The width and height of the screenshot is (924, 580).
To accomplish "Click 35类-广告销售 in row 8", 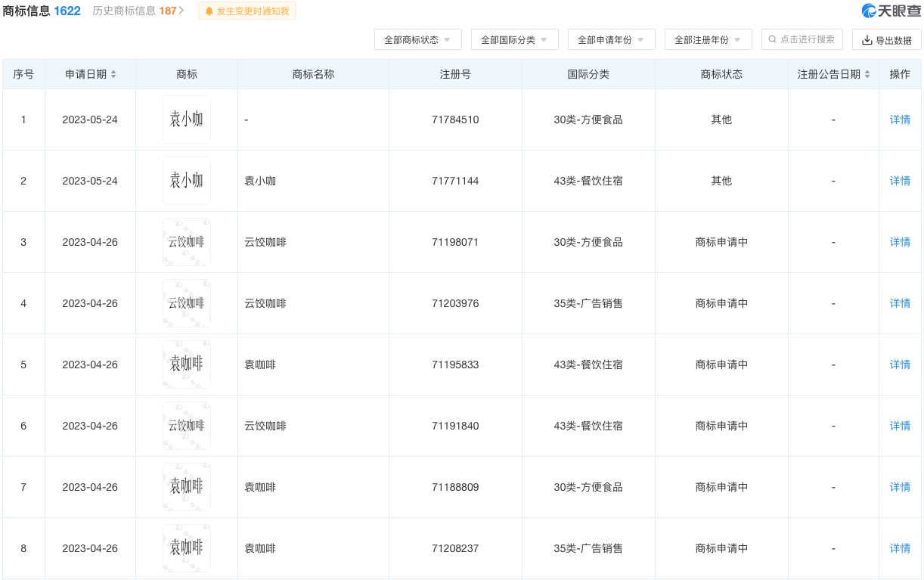I will (588, 548).
